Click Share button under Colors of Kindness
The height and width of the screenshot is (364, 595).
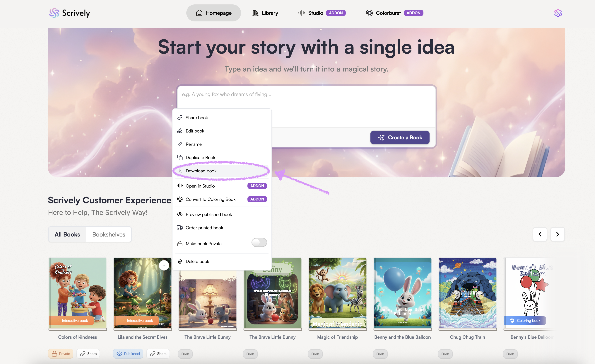(88, 354)
